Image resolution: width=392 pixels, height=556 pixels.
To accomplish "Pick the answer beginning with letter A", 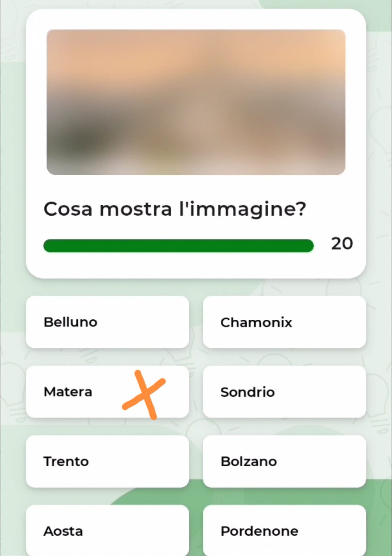I will (x=107, y=531).
